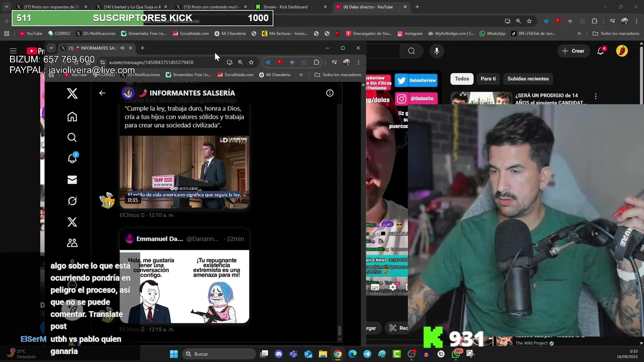Open Emmanuel Da... shared post header
644x362 pixels.
184,239
